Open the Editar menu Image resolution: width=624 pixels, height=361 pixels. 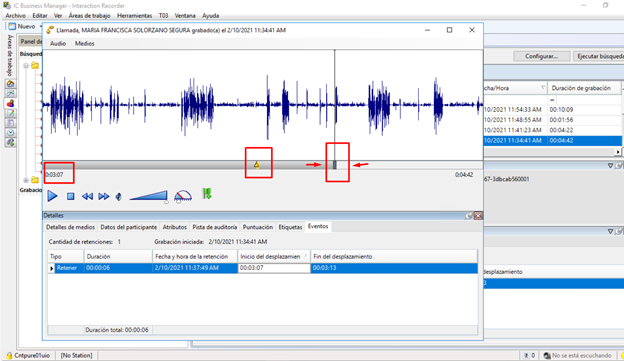coord(40,16)
